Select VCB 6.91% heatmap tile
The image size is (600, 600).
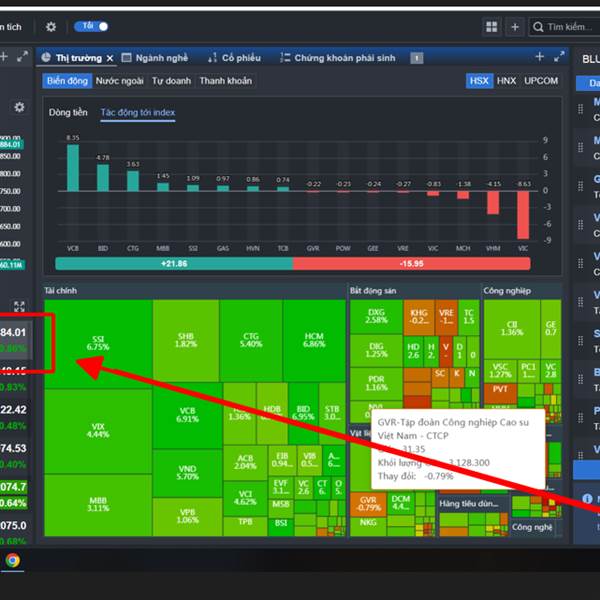(188, 415)
